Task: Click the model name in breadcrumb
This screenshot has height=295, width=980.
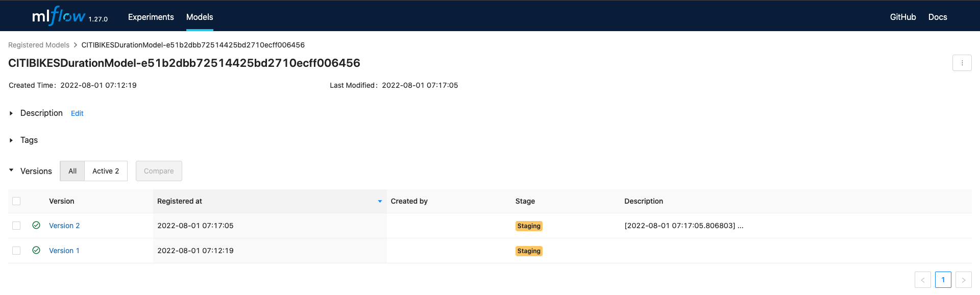Action: [193, 45]
